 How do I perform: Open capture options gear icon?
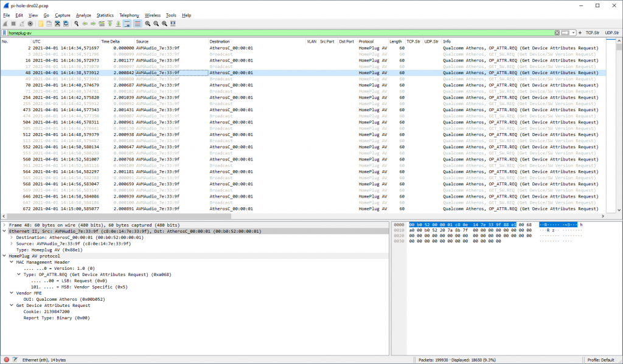point(30,24)
